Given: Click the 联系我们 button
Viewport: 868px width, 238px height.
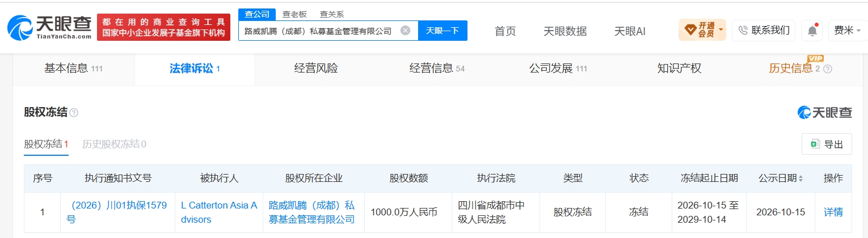Looking at the screenshot, I should pos(764,30).
